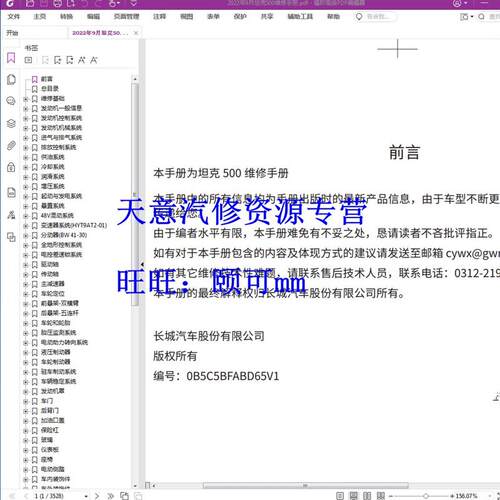Image resolution: width=500 pixels, height=500 pixels.
Task: Click the Redo icon in quick access toolbar
Action: pos(98,3)
